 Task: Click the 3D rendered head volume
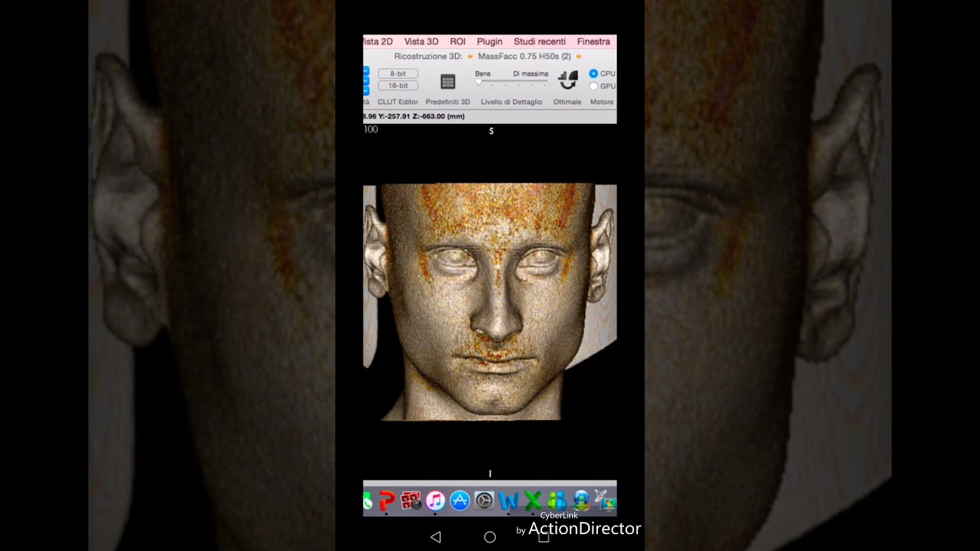(489, 302)
